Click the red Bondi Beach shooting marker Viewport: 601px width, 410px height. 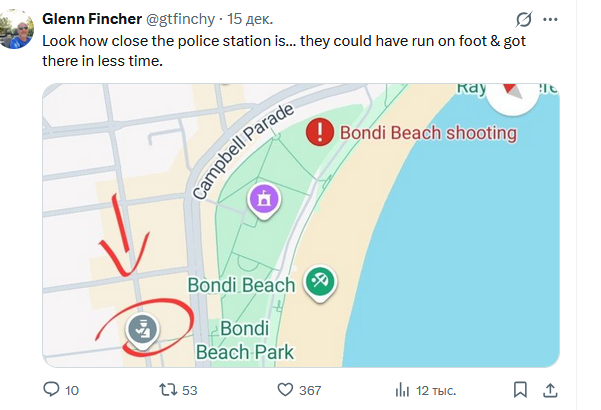319,131
